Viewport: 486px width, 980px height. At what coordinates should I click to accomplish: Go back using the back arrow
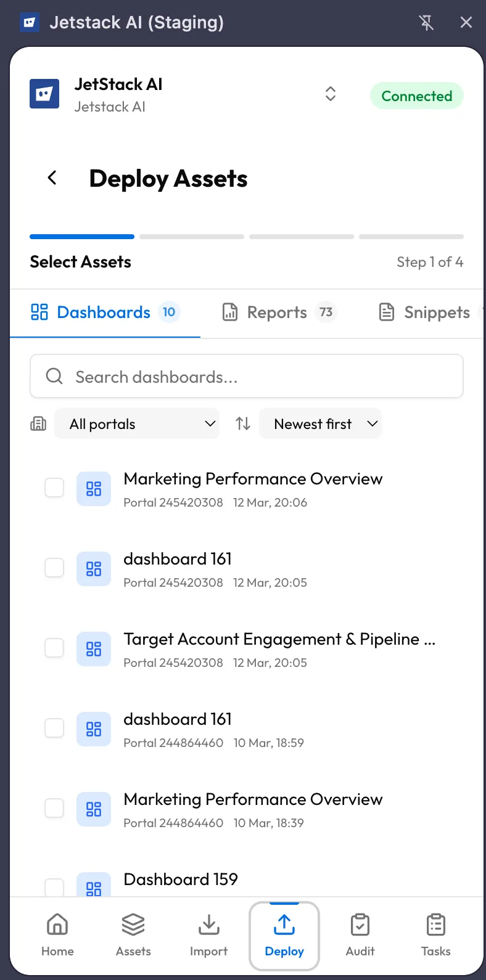tap(53, 178)
